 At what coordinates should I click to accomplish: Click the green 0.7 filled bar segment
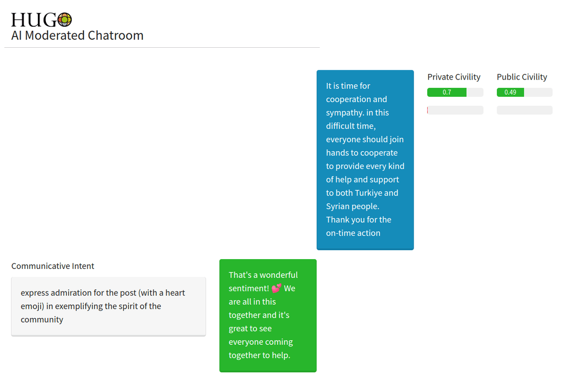click(446, 92)
